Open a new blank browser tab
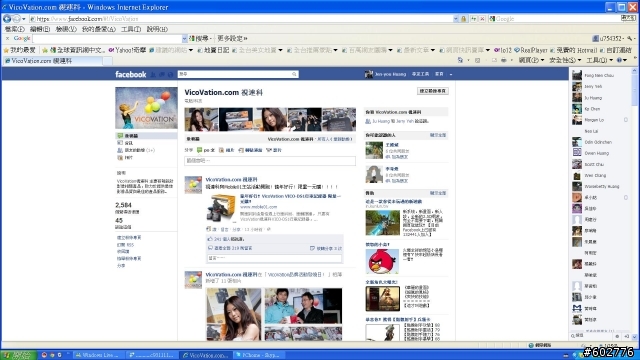 click(x=108, y=61)
